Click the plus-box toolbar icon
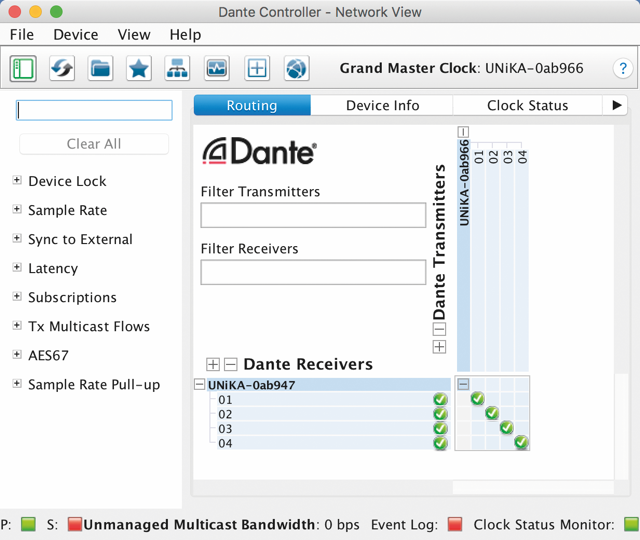This screenshot has height=540, width=640. tap(257, 68)
